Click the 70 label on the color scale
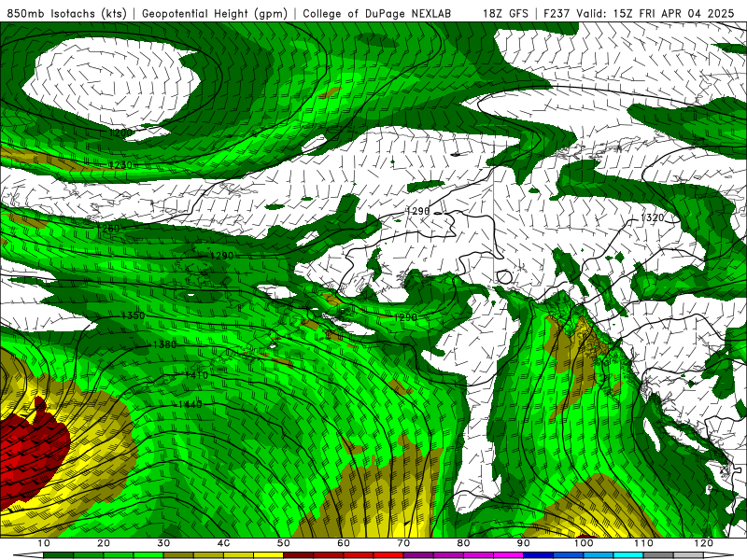 click(403, 543)
